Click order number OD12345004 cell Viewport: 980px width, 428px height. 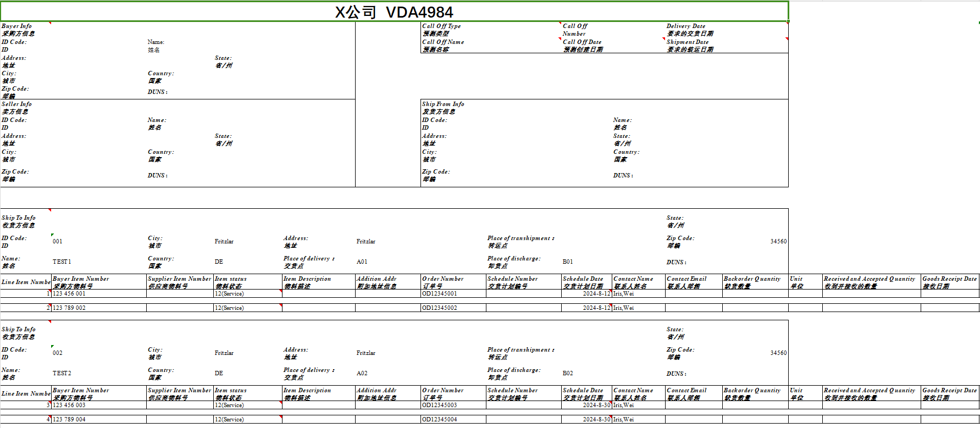[x=440, y=420]
